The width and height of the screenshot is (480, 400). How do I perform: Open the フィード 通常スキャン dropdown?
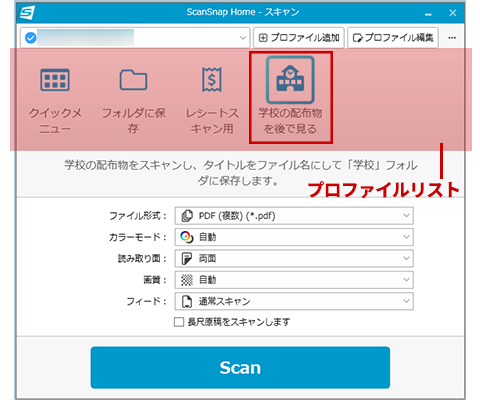(294, 301)
